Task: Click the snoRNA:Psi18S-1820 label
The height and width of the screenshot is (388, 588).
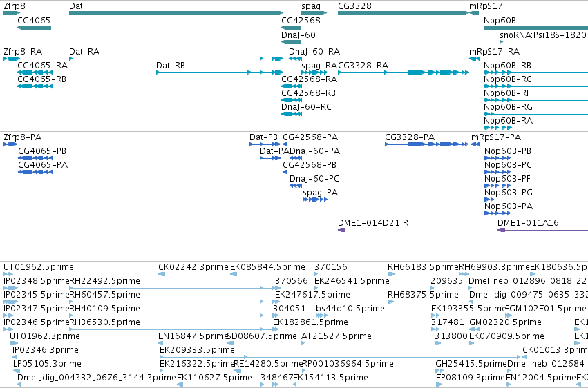Action: click(x=542, y=35)
